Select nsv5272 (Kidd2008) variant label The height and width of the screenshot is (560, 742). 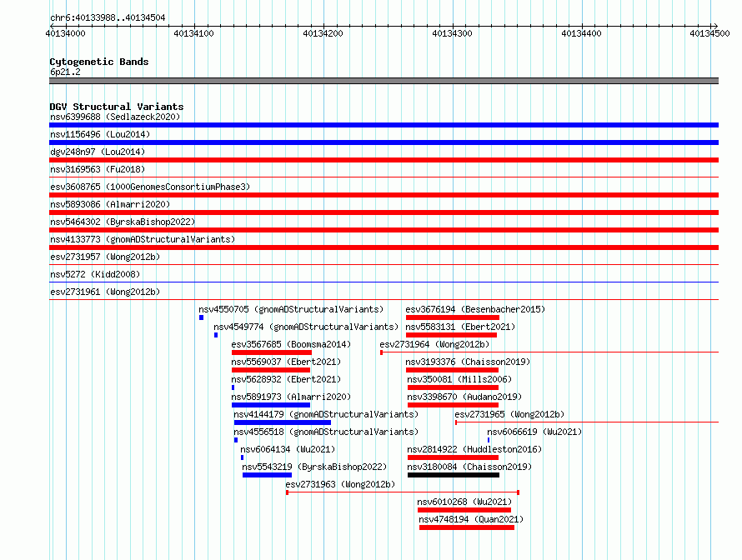click(x=95, y=274)
